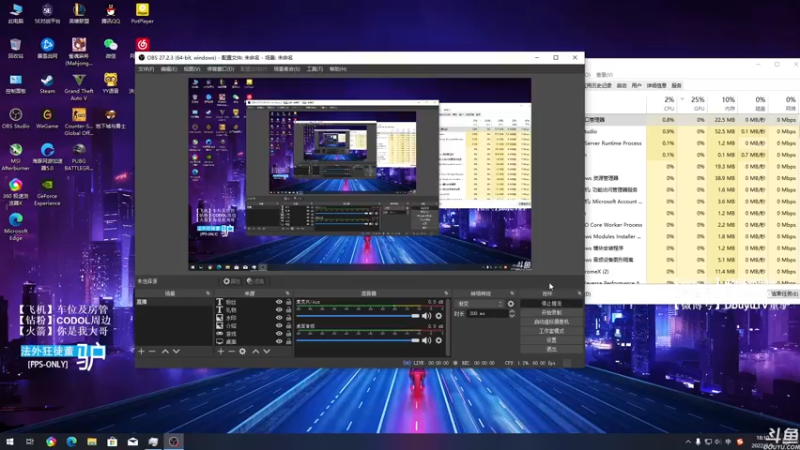Screen dimensions: 800x450
Task: Remove selected scene with minus icon
Action: (x=152, y=352)
